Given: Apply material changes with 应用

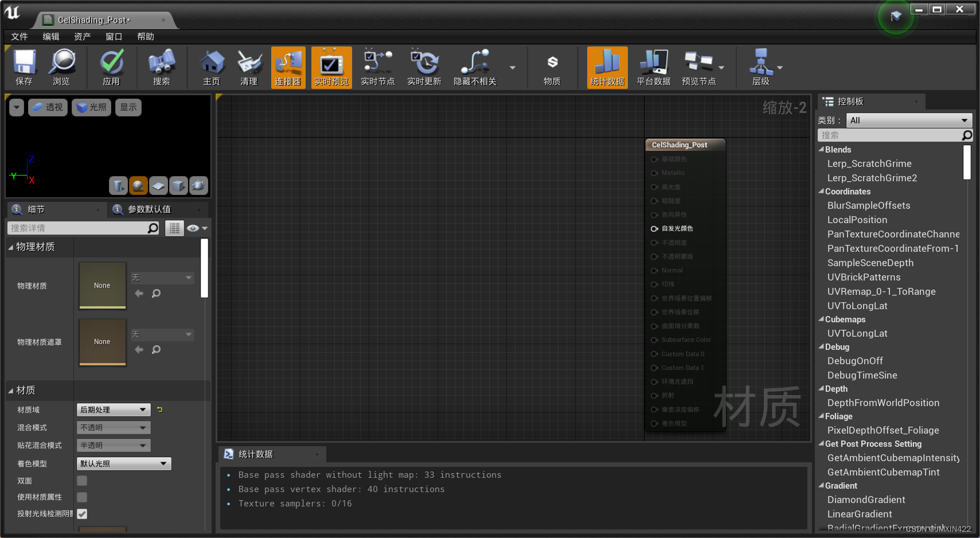Looking at the screenshot, I should pos(111,67).
